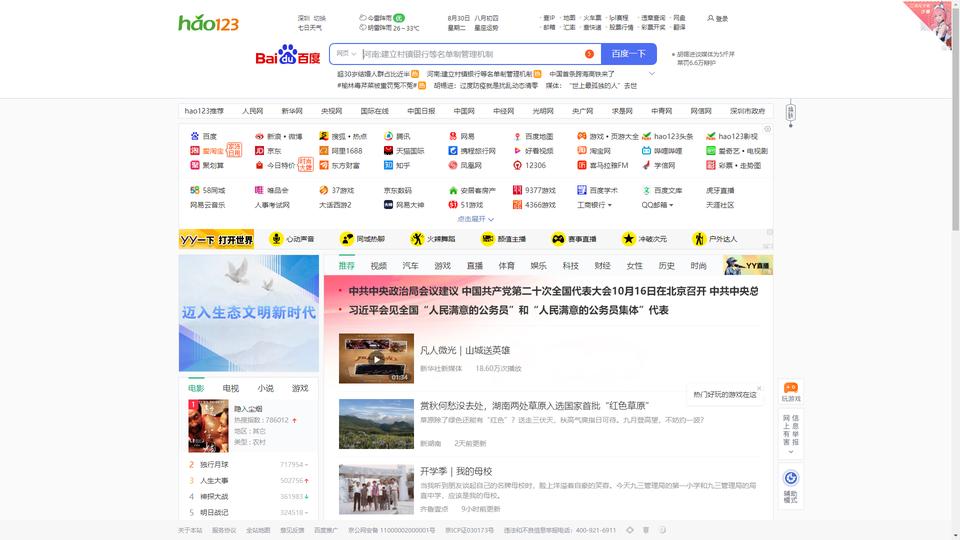
Task: Click the Zhihu (知乎) icon link
Action: [388, 165]
